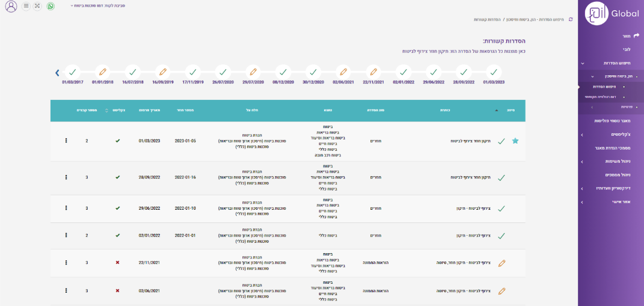Viewport: 644px width, 306px height.
Task: Open the hamburger list menu icon
Action: [x=26, y=6]
